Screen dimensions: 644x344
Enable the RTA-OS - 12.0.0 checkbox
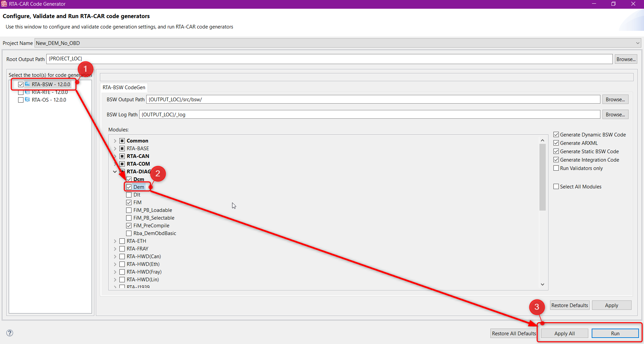tap(21, 100)
